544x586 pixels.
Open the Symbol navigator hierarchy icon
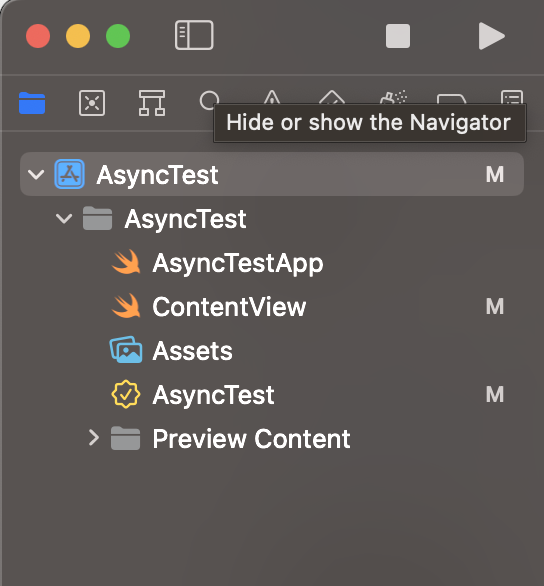pyautogui.click(x=152, y=103)
